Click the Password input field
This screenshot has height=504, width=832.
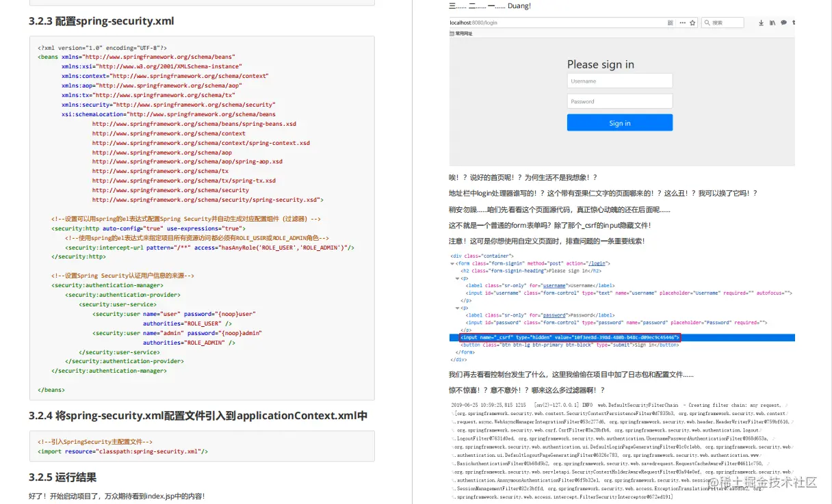[x=620, y=101]
